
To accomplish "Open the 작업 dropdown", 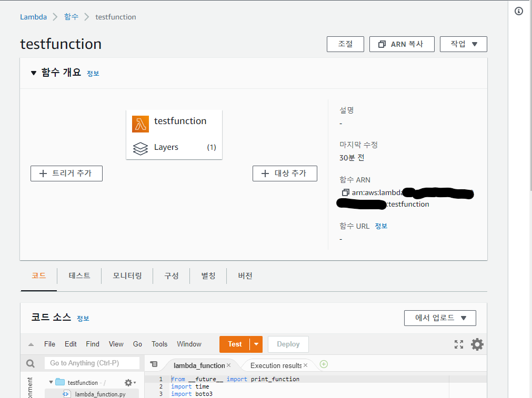I will 464,44.
